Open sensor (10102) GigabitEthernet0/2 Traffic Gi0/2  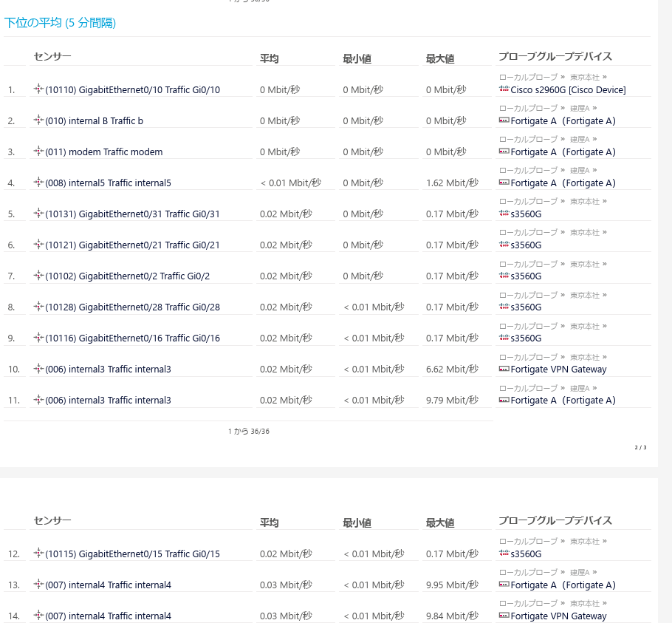click(x=127, y=276)
